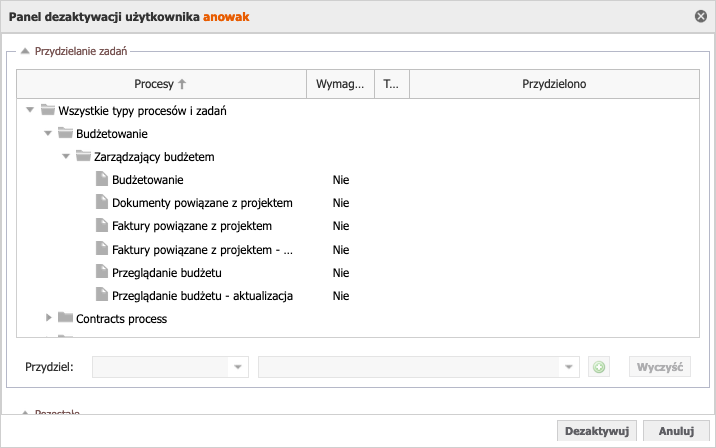Collapse the Budżetowanie tree folder

pos(48,133)
